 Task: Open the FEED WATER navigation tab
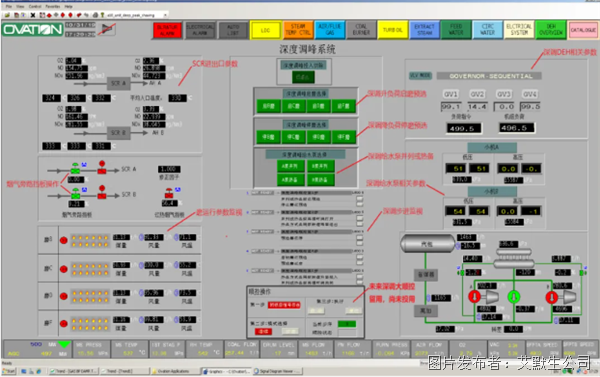[x=456, y=30]
